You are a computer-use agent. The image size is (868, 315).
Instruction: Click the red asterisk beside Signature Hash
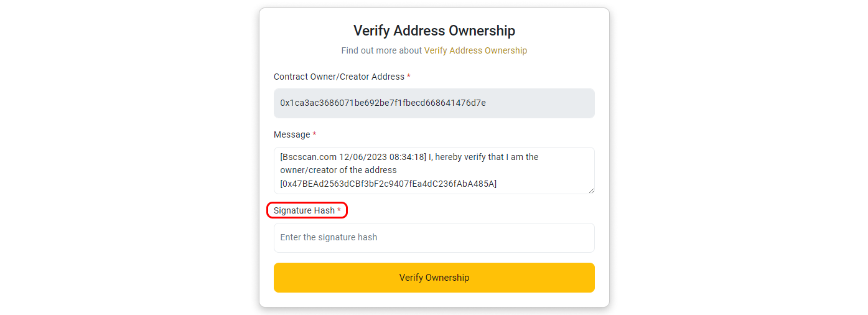pyautogui.click(x=339, y=211)
